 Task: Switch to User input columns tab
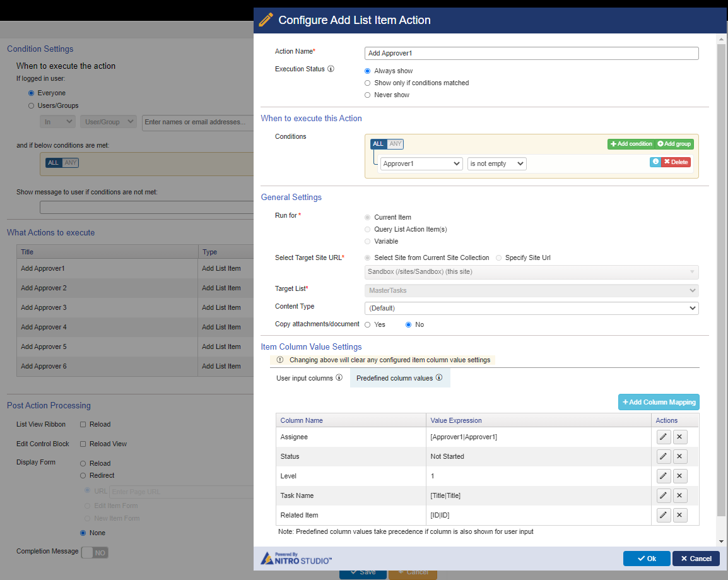coord(309,378)
